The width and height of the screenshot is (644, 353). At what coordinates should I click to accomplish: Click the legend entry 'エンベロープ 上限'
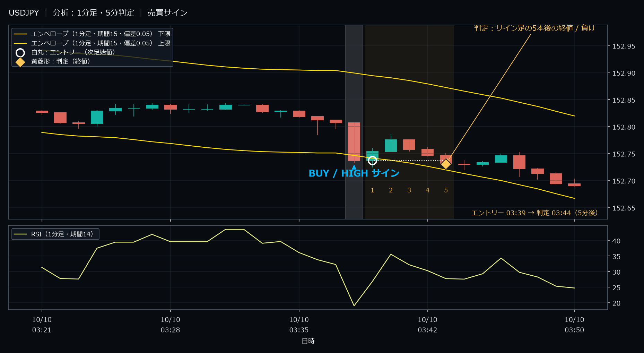[x=92, y=43]
